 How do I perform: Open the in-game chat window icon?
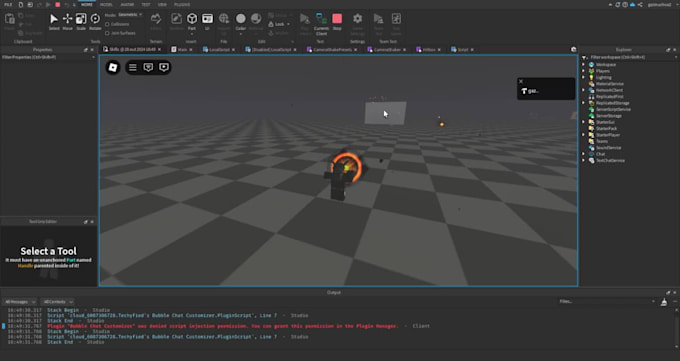(x=148, y=67)
